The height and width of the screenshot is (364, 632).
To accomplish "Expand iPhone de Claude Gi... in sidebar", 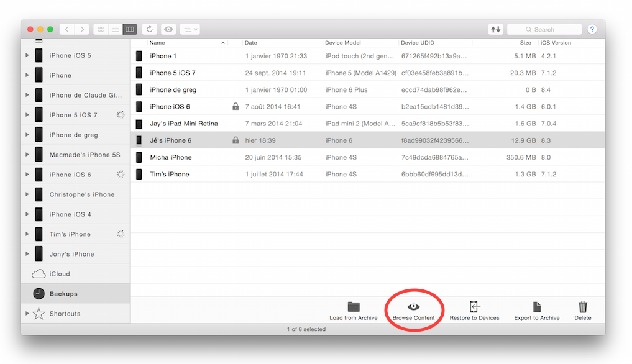I will [x=27, y=95].
